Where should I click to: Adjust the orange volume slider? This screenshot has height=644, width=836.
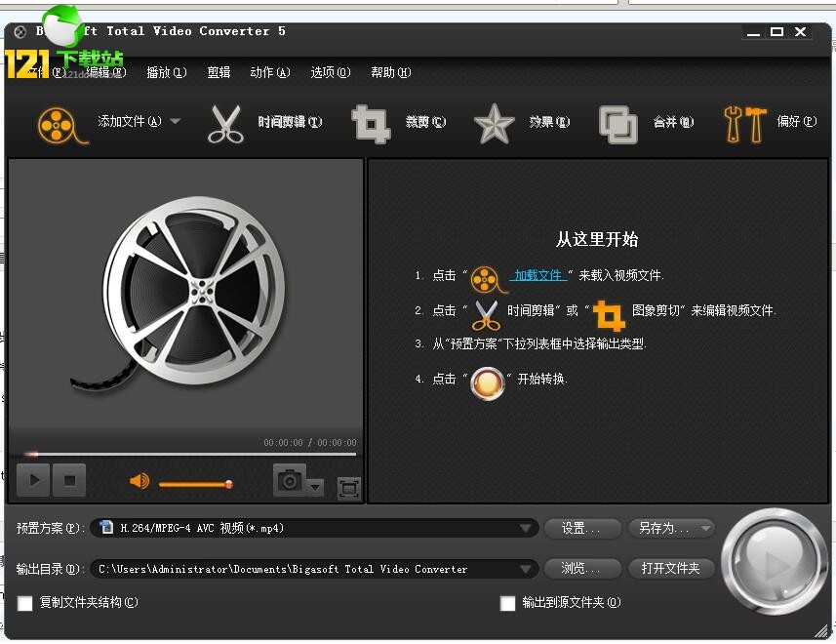[x=196, y=484]
